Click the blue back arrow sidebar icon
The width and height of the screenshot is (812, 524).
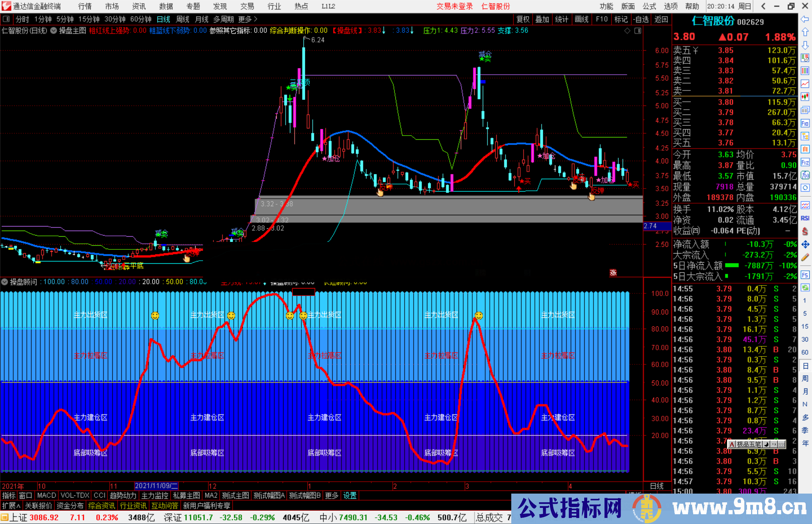pos(805,19)
